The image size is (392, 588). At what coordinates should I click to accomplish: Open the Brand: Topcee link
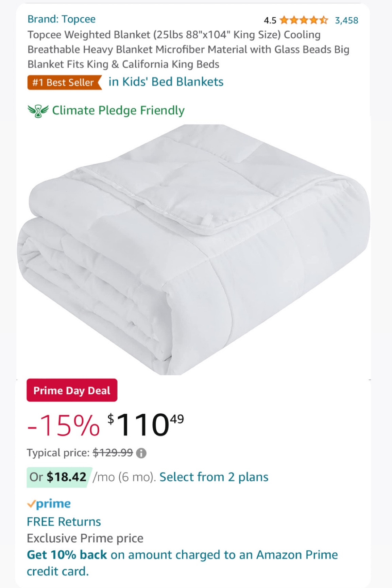[x=62, y=19]
